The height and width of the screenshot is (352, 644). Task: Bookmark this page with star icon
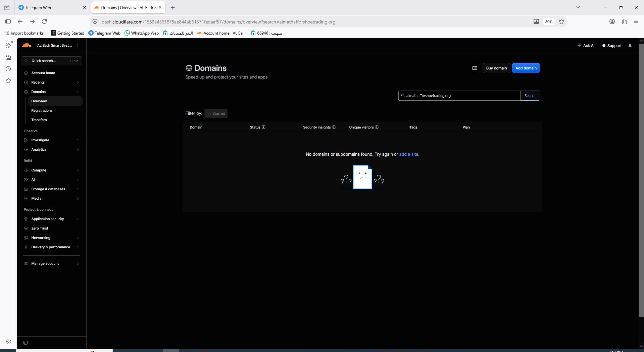click(561, 22)
